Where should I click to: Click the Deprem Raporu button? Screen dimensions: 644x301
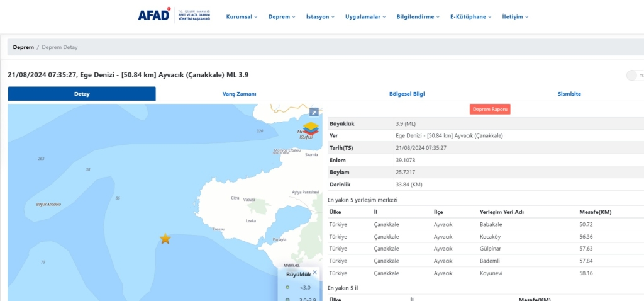(x=490, y=110)
